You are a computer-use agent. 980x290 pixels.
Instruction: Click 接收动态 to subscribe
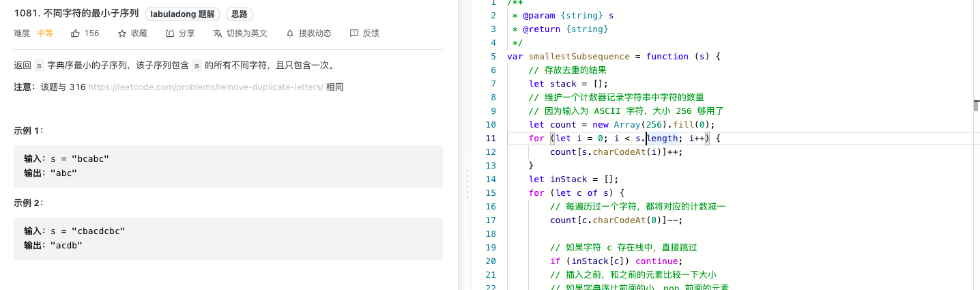pos(315,33)
